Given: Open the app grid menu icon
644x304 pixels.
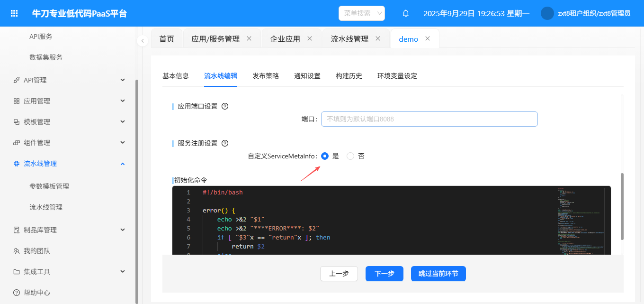Looking at the screenshot, I should 14,13.
